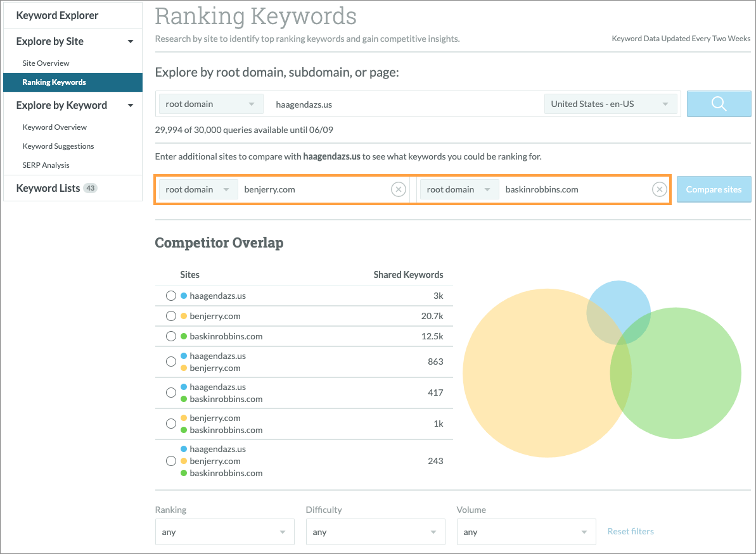The image size is (756, 554).
Task: Open root domain dropdown beside benjerry.com
Action: pyautogui.click(x=198, y=189)
